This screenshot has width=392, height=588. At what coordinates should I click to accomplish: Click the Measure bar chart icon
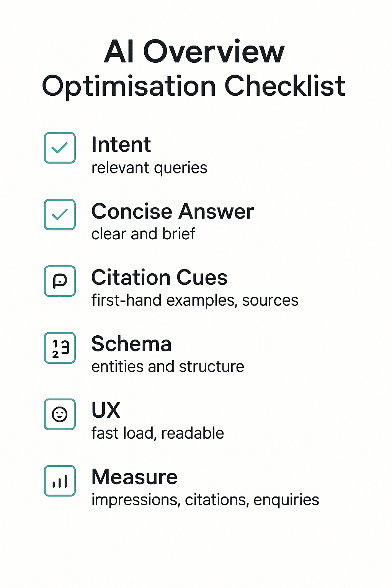click(60, 481)
